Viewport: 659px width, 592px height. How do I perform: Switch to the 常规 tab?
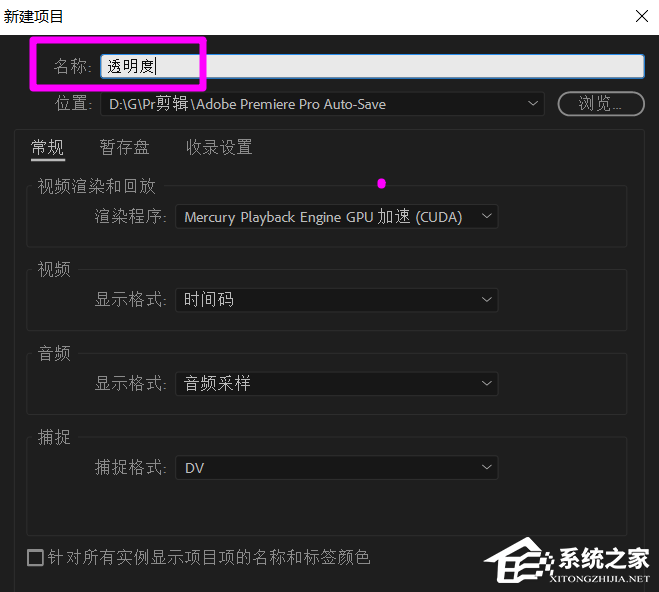pyautogui.click(x=47, y=148)
